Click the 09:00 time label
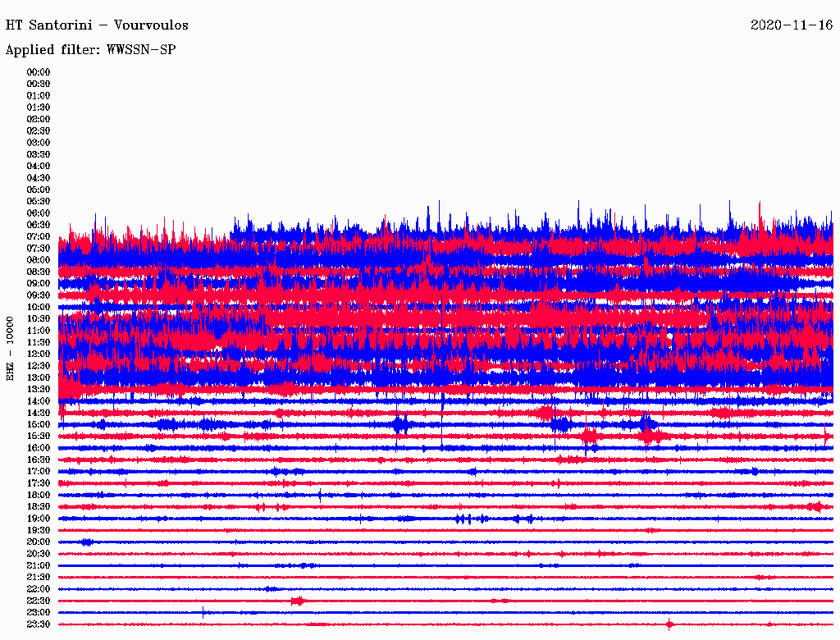840x640 pixels. [39, 284]
